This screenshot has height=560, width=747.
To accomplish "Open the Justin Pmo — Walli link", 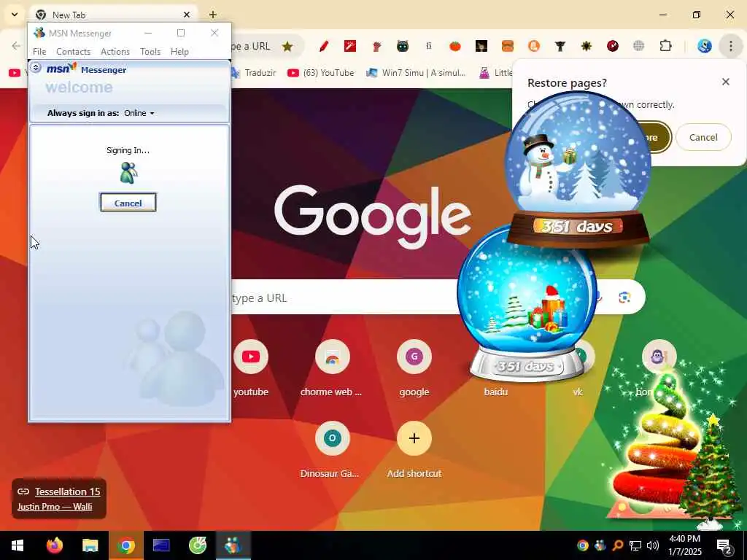I will 55,507.
